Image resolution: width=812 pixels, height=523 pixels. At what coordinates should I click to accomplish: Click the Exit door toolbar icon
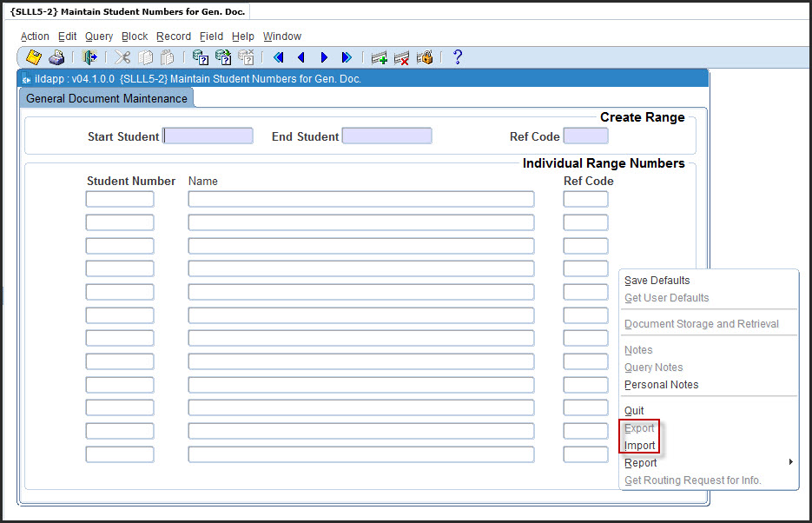click(x=89, y=57)
